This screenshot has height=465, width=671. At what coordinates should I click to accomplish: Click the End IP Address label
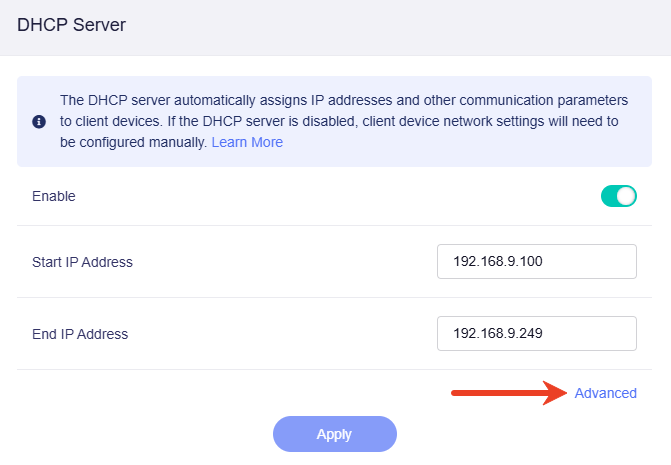click(80, 334)
